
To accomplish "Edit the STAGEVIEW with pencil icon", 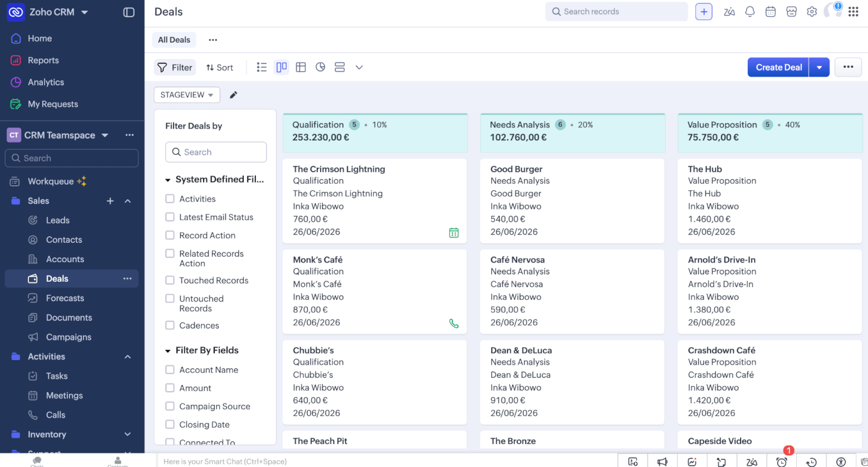I will click(x=234, y=95).
